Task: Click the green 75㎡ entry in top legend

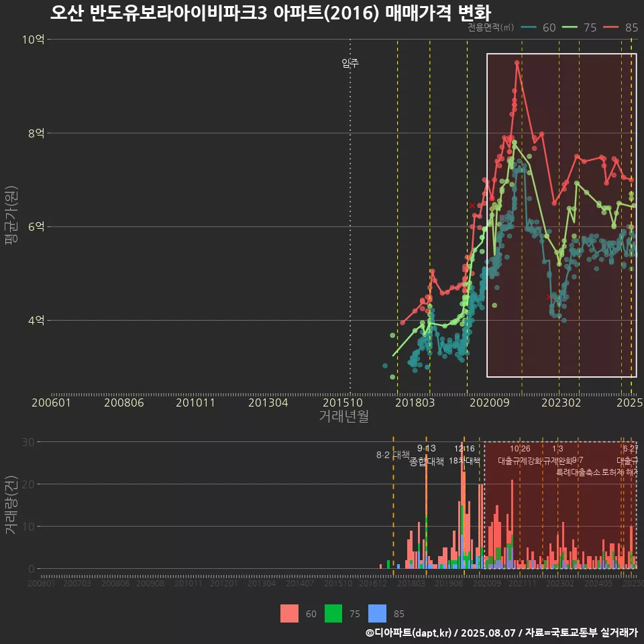Action: 579,28
